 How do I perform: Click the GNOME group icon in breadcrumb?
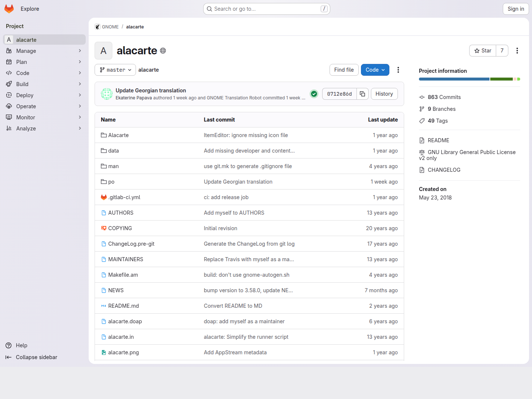(98, 27)
